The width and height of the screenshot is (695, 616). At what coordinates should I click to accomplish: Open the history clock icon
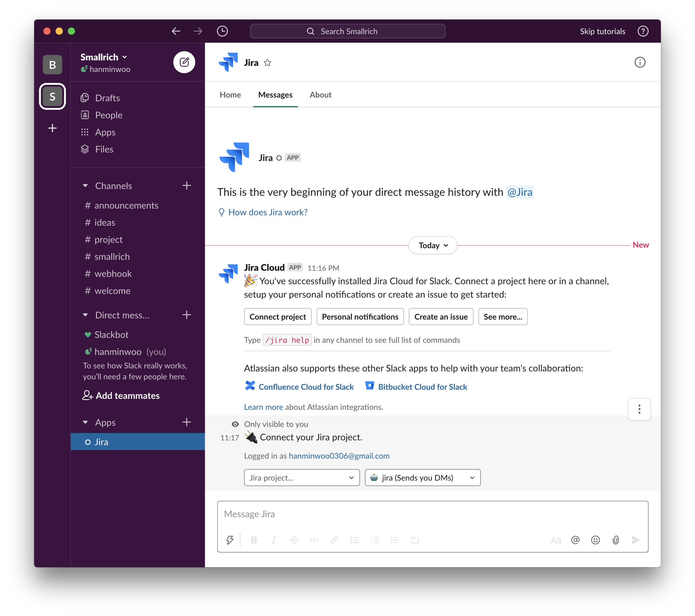click(x=222, y=31)
